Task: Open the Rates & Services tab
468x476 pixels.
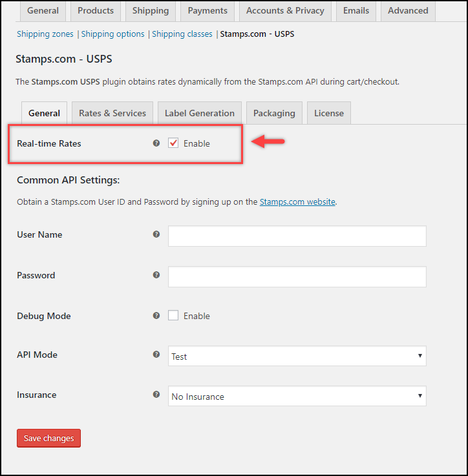Action: (x=112, y=113)
